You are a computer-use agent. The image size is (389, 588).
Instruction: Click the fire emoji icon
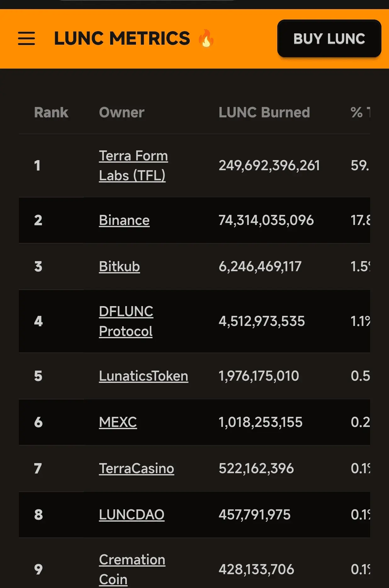tap(206, 38)
